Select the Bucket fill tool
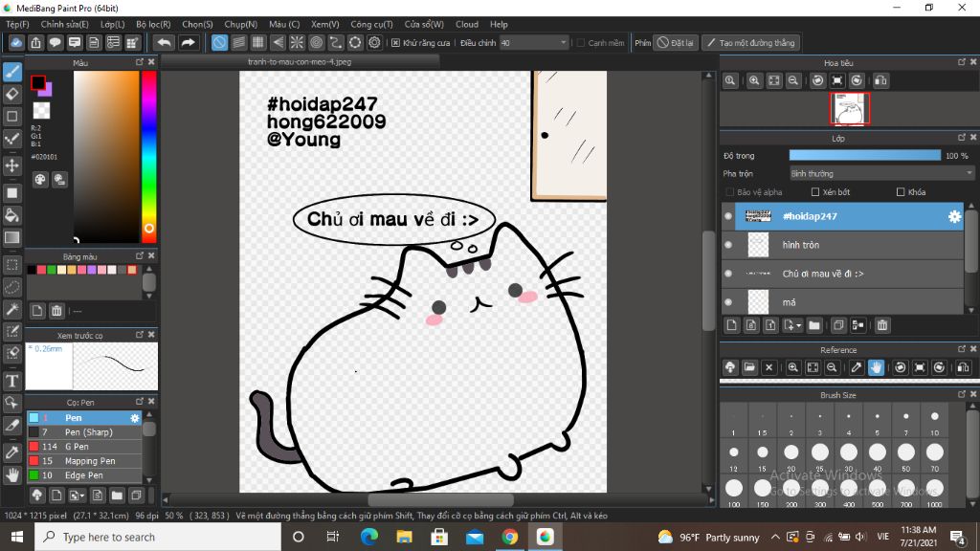 [x=11, y=215]
